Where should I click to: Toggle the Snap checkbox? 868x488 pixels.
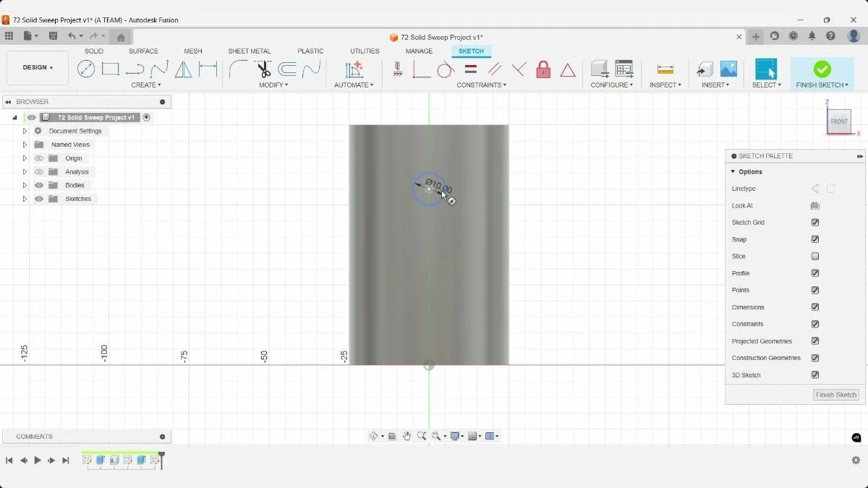815,239
